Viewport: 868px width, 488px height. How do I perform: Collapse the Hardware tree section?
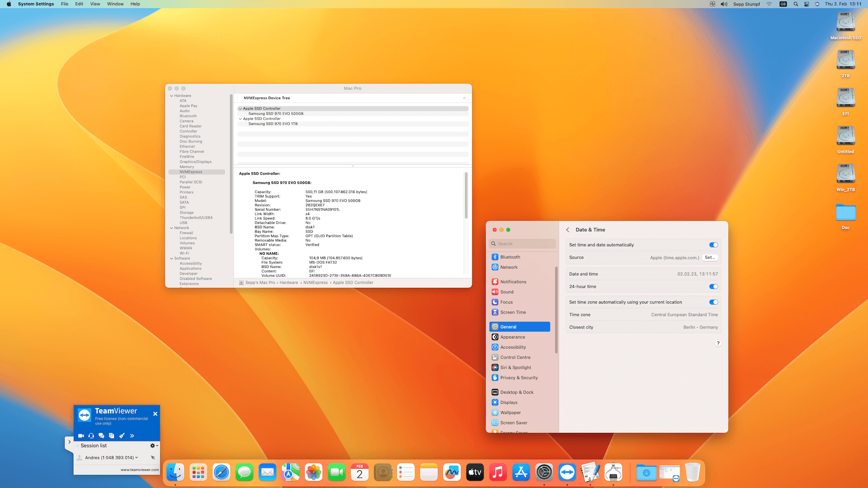pyautogui.click(x=171, y=96)
